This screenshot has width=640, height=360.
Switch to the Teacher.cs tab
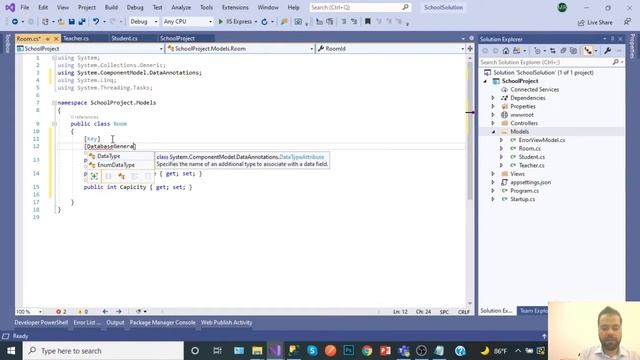tap(76, 38)
